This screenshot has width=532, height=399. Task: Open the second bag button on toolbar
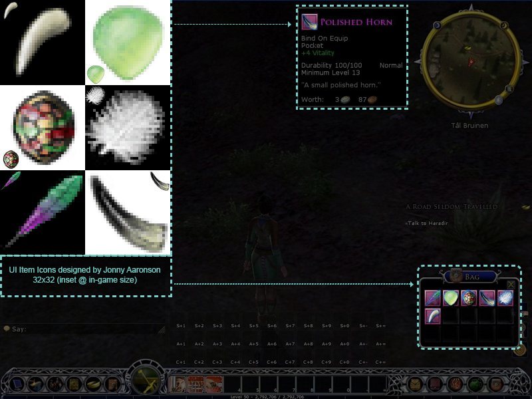click(435, 385)
